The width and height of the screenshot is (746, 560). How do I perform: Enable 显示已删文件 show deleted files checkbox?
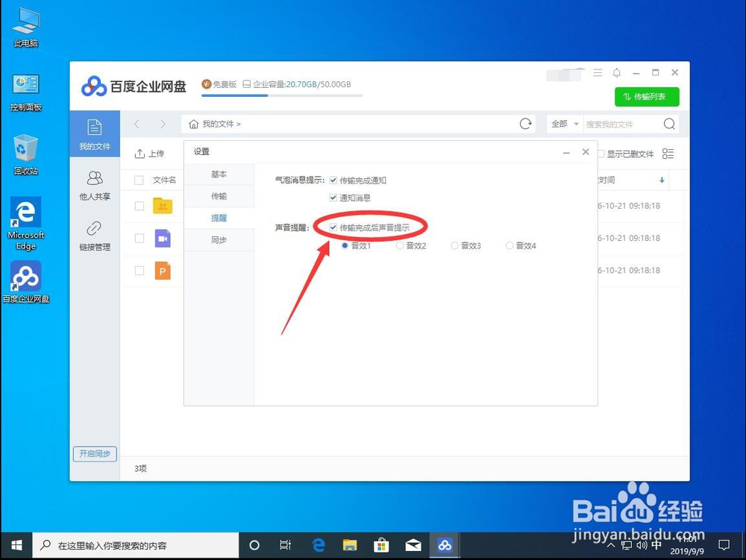[601, 154]
